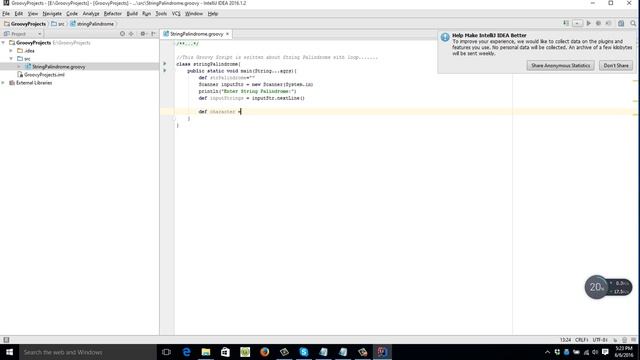Click the tool windows toggle in status bar

[x=6, y=340]
